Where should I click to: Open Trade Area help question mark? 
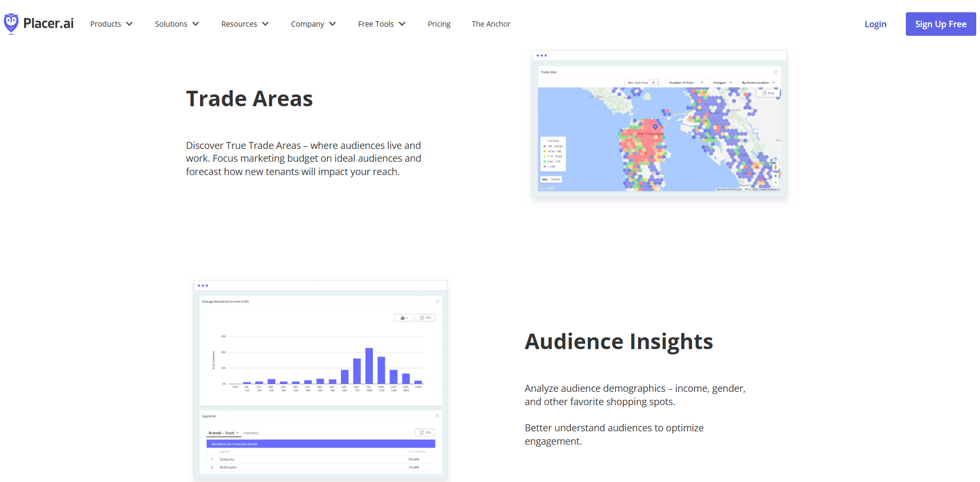coord(776,72)
